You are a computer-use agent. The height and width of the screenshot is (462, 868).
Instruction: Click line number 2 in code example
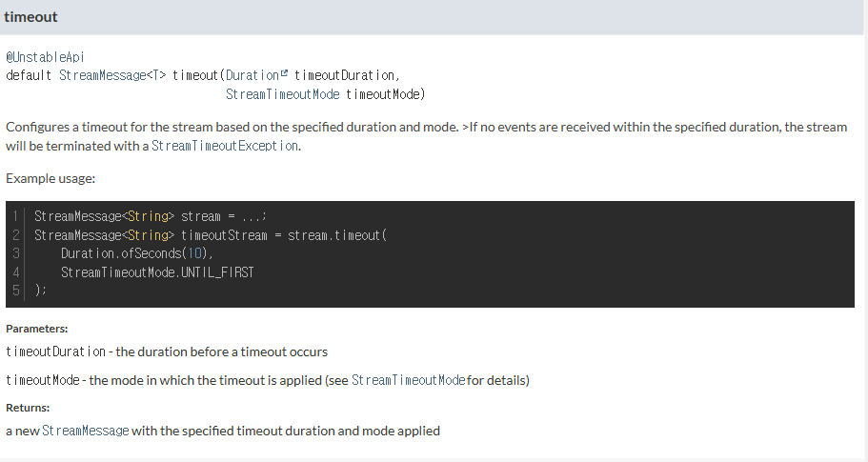pyautogui.click(x=17, y=234)
